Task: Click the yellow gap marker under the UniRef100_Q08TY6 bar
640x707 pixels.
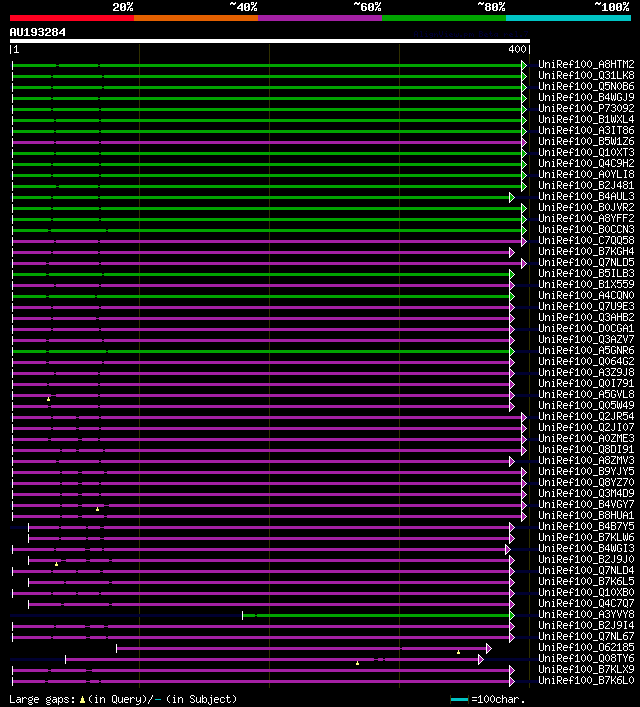Action: click(357, 663)
